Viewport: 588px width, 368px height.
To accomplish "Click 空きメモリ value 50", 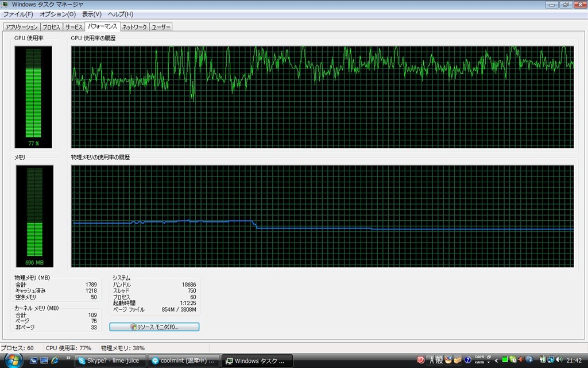I will pyautogui.click(x=94, y=297).
